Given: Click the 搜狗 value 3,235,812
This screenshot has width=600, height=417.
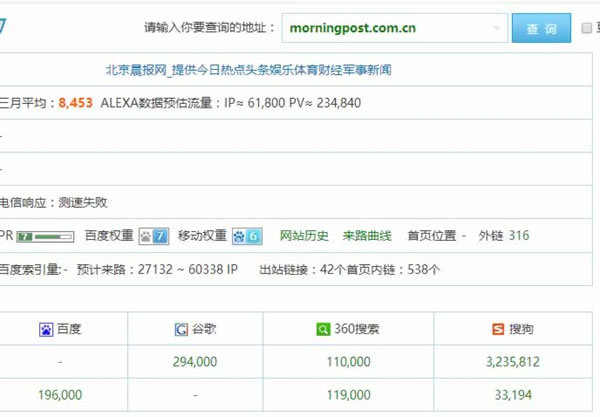Looking at the screenshot, I should click(513, 362).
